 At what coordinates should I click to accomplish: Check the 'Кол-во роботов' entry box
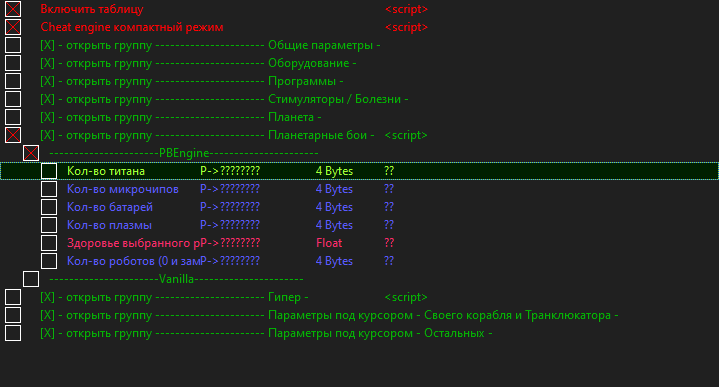coord(49,261)
